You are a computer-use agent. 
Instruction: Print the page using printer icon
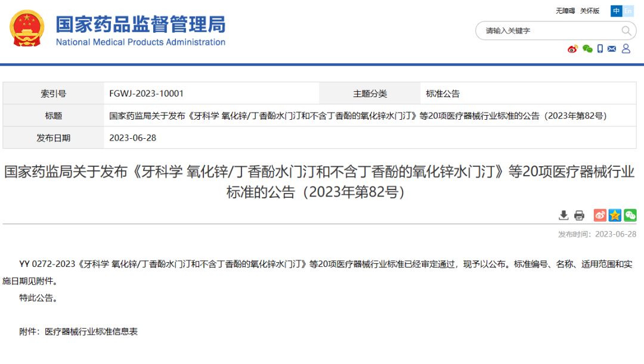[579, 216]
